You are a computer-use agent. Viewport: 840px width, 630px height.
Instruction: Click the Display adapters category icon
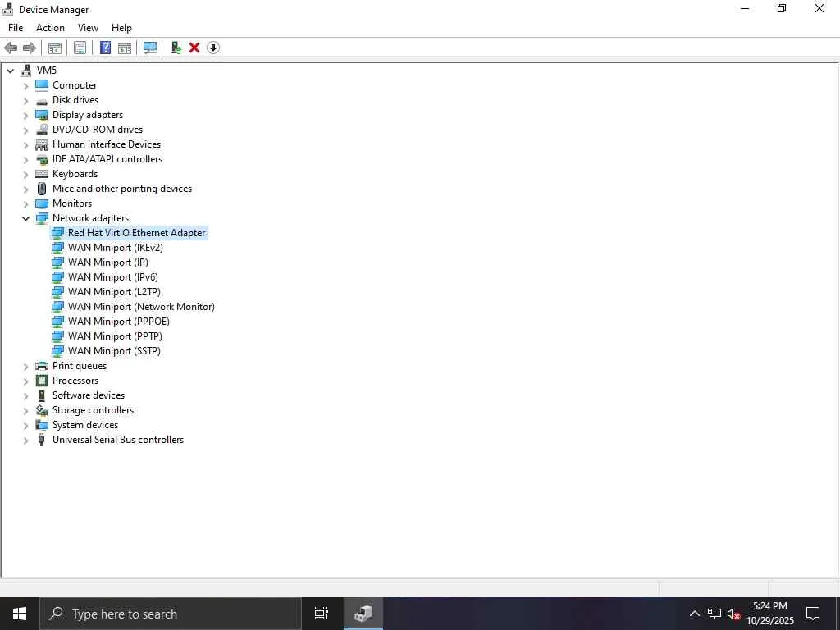click(42, 115)
